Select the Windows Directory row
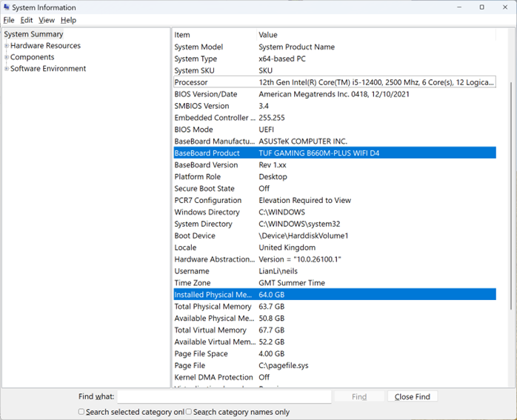 (335, 212)
